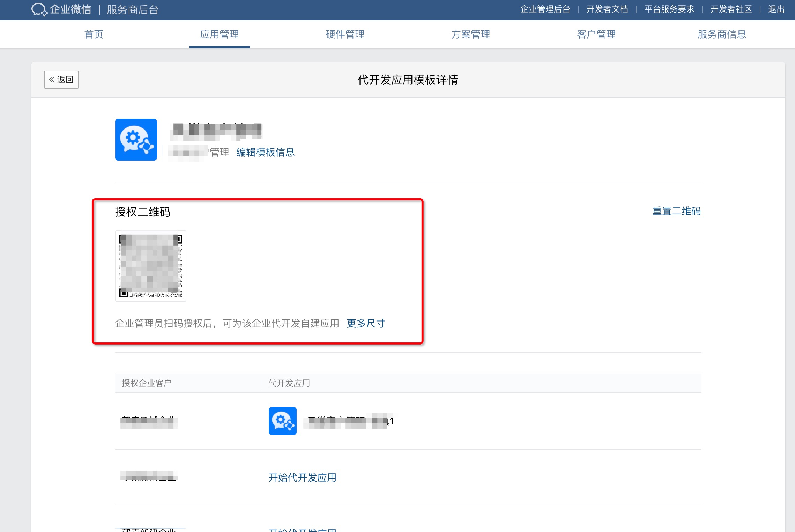Viewport: 795px width, 532px height.
Task: Click the 服务商后台 header text
Action: (133, 9)
